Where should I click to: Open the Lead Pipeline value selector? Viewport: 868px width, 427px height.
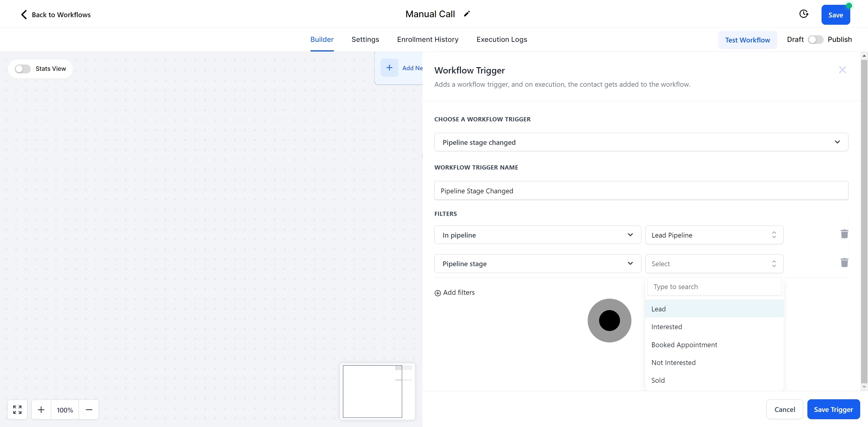click(x=714, y=235)
